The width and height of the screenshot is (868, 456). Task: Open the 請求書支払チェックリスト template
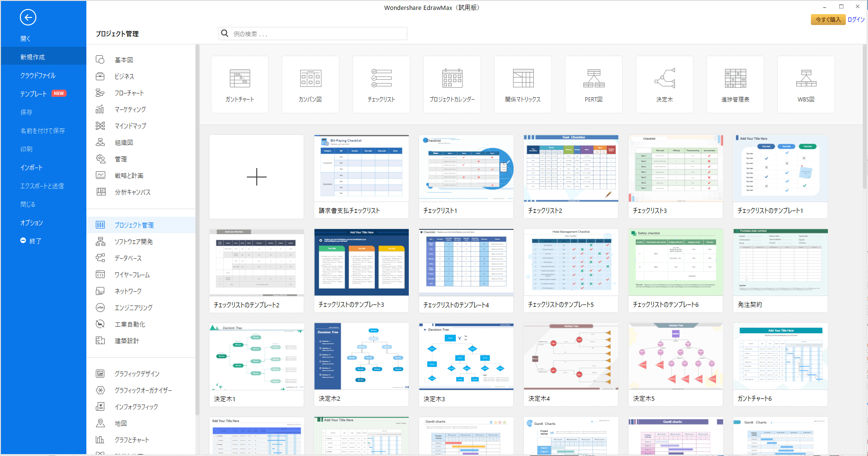(362, 177)
